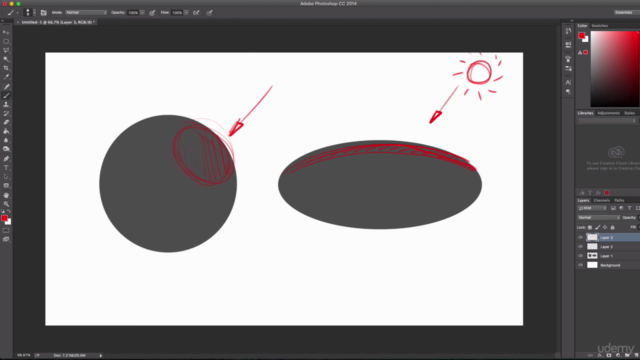Screen dimensions: 640x360
Task: Select the Crop tool
Action: (x=6, y=68)
